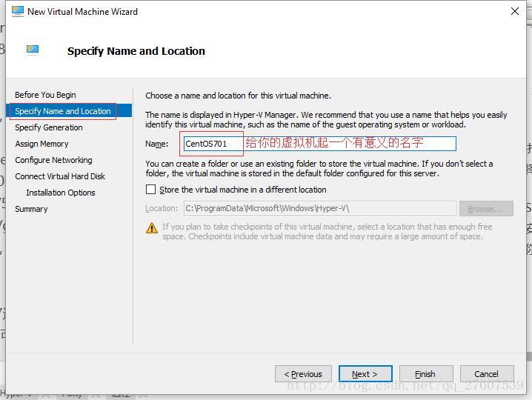Screen dimensions: 532x400
Task: Select the Installation Options step
Action: tap(61, 193)
